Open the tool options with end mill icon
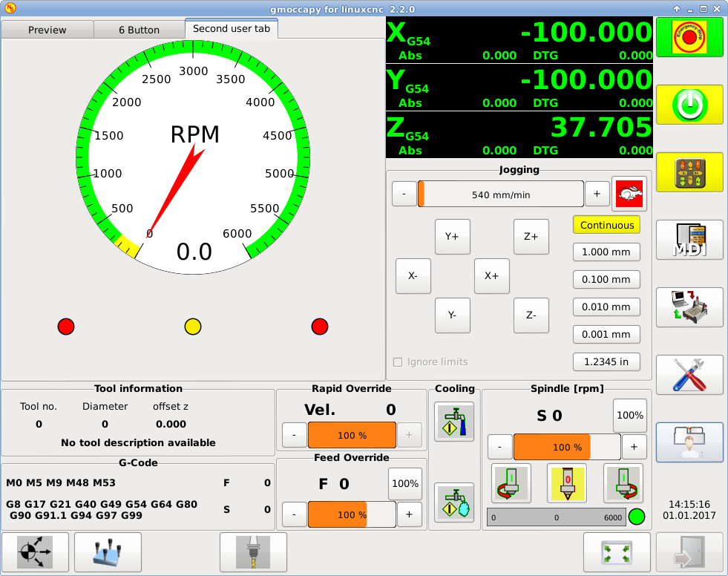Screen dimensions: 728x576 [x=253, y=553]
